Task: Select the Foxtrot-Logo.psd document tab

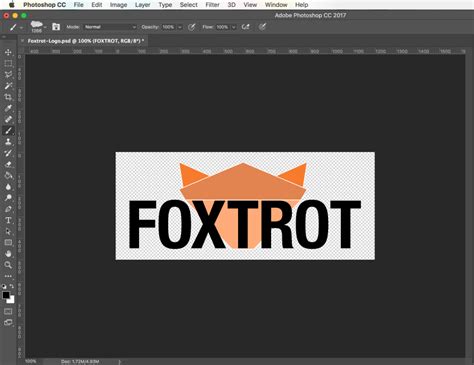Action: tap(86, 41)
